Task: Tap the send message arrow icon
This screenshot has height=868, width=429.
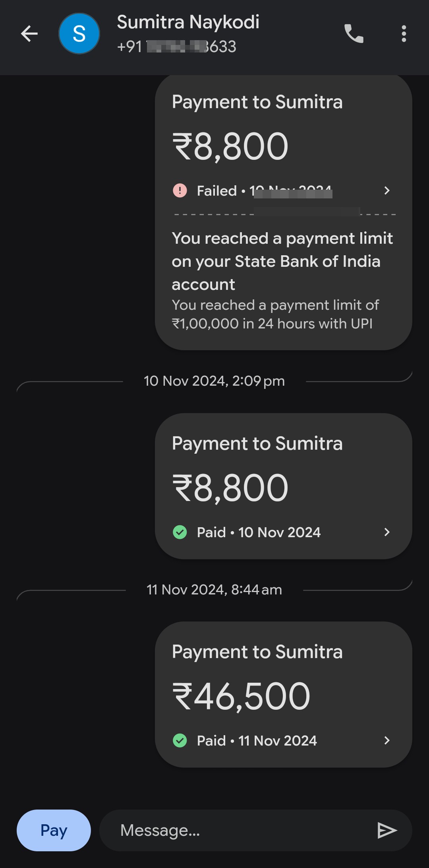Action: [x=387, y=830]
